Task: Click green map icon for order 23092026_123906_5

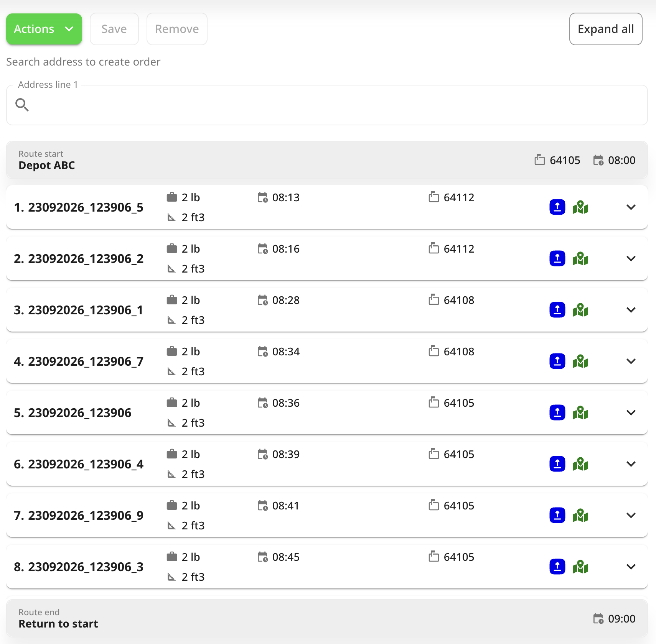Action: (x=580, y=207)
